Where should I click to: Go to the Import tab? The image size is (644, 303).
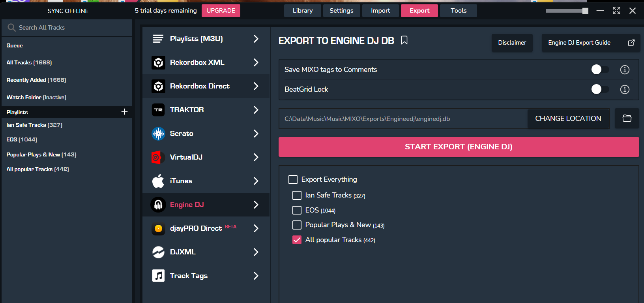380,11
